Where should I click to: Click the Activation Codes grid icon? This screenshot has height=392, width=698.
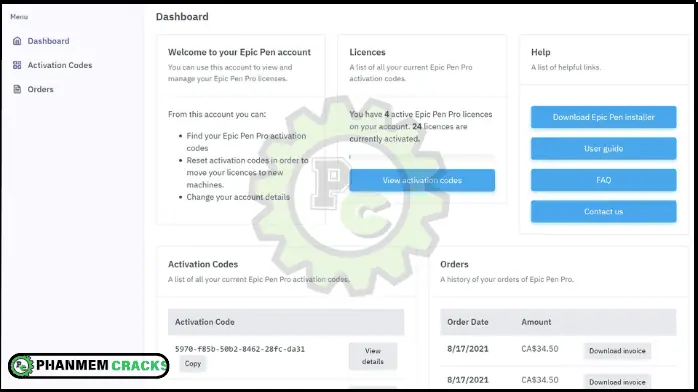click(17, 65)
